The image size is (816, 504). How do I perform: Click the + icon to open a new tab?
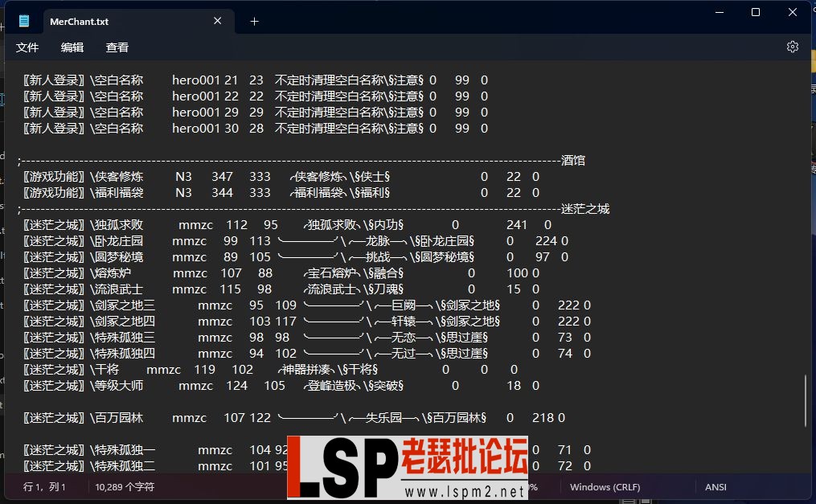click(x=255, y=21)
